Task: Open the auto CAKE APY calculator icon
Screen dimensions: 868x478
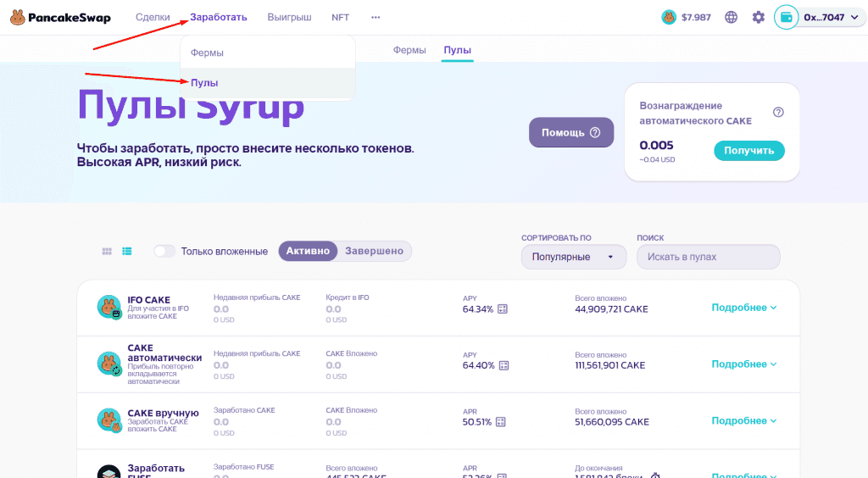Action: (504, 365)
